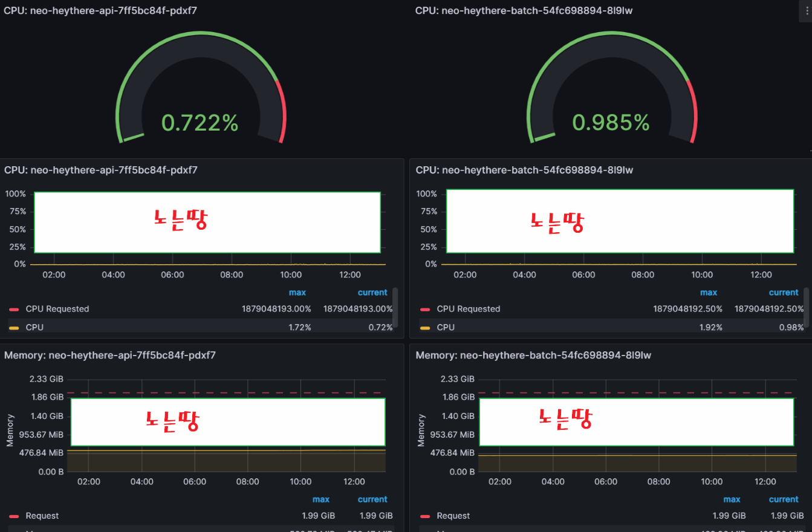Sort api Memory legend by current column
Screen dimensions: 812x532
click(x=372, y=499)
